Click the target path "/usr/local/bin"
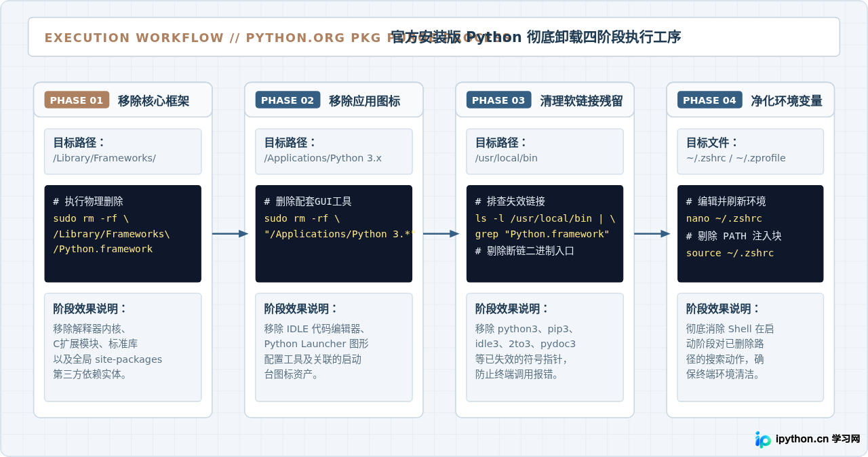868x457 pixels. click(x=507, y=158)
